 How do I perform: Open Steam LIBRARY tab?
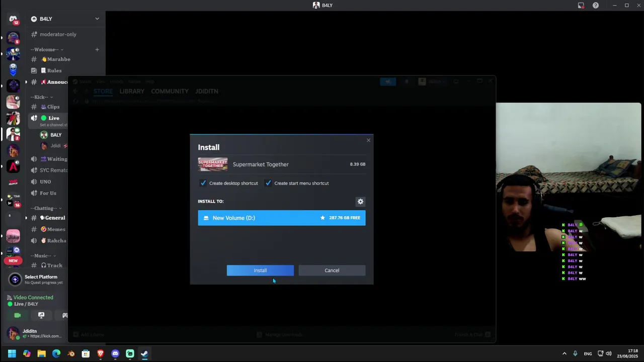point(132,91)
